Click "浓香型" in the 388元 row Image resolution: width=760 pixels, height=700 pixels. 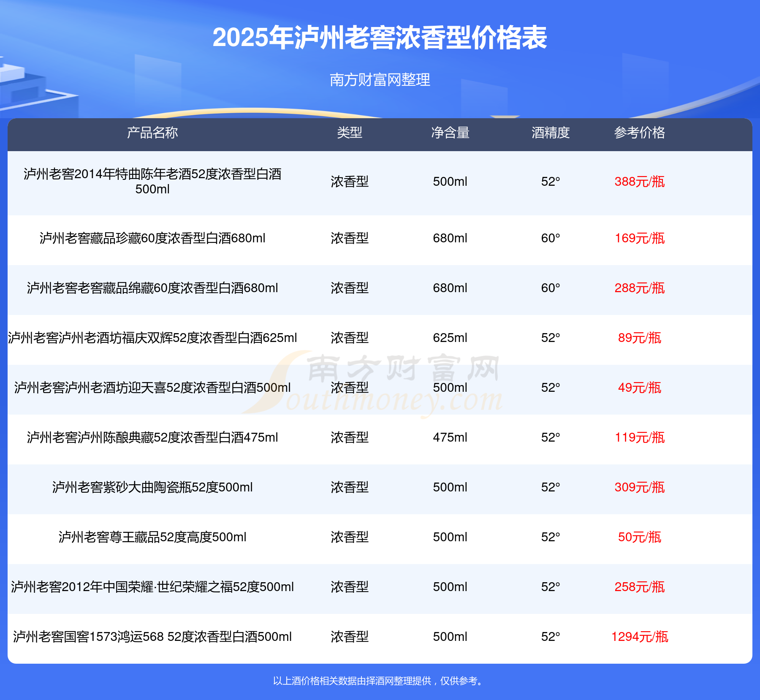(350, 182)
